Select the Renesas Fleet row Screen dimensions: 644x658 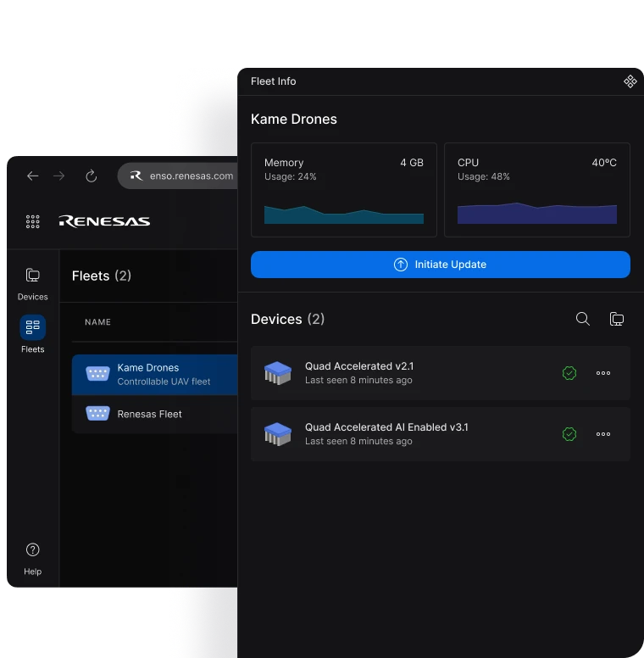[154, 414]
